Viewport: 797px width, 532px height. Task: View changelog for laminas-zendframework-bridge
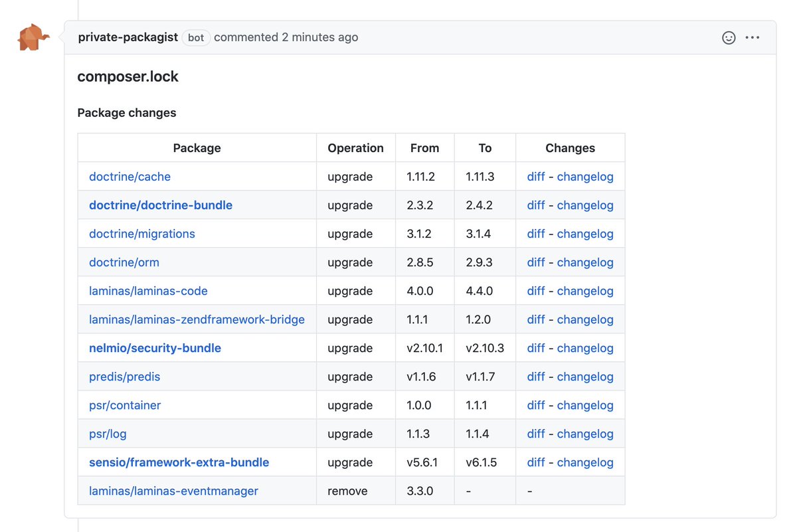pyautogui.click(x=585, y=319)
